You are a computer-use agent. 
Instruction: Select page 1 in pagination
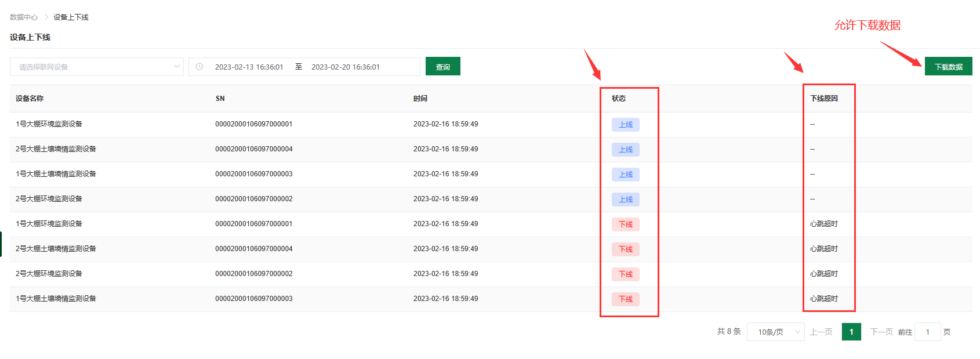point(851,332)
